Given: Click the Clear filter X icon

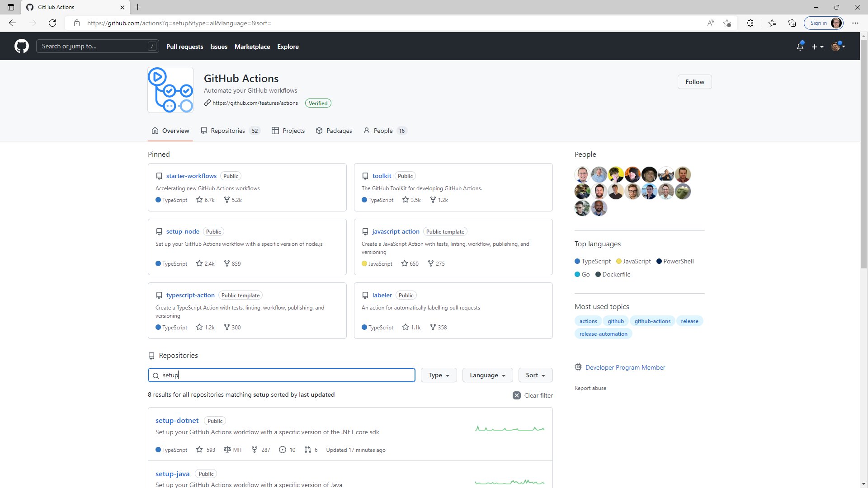Looking at the screenshot, I should [x=516, y=395].
